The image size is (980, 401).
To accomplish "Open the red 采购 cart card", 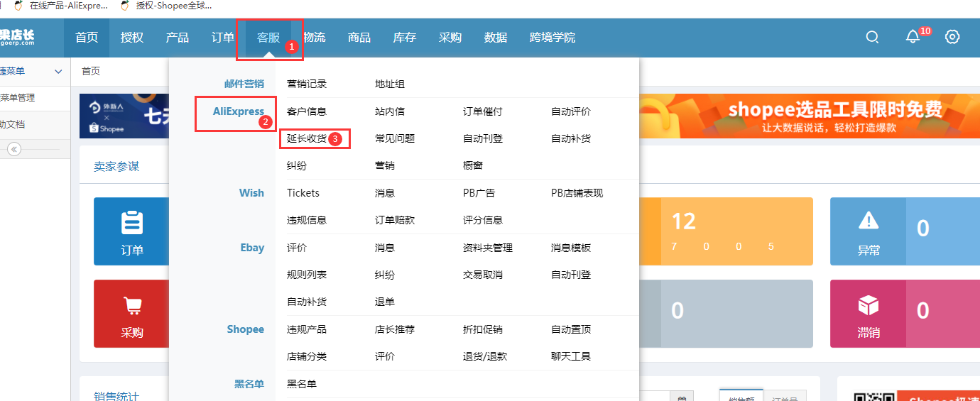I will pos(132,314).
